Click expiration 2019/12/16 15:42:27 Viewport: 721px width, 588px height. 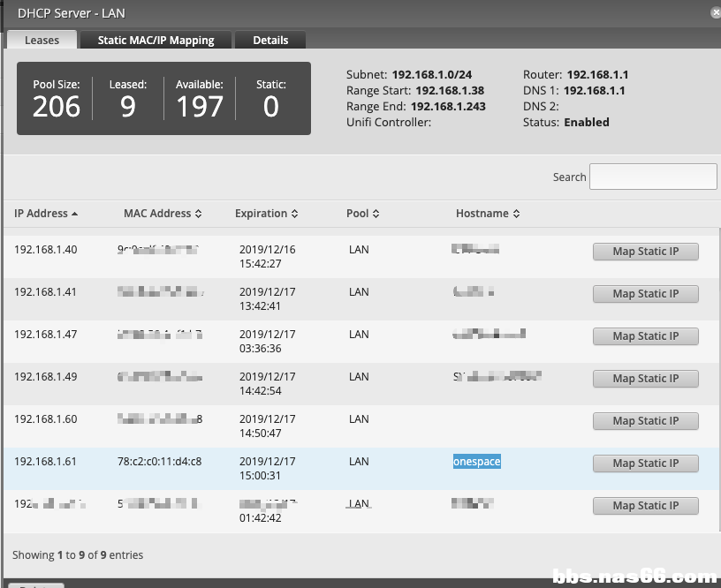coord(267,256)
